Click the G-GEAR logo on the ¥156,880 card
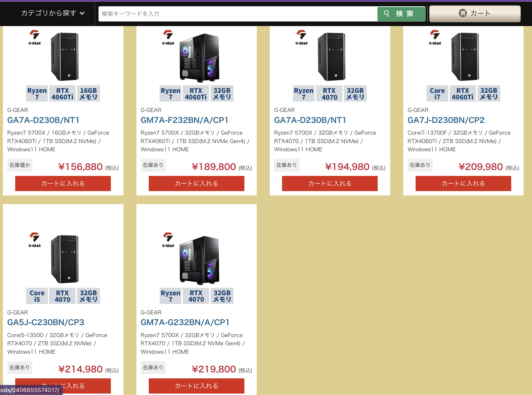This screenshot has height=395, width=532. click(x=35, y=37)
